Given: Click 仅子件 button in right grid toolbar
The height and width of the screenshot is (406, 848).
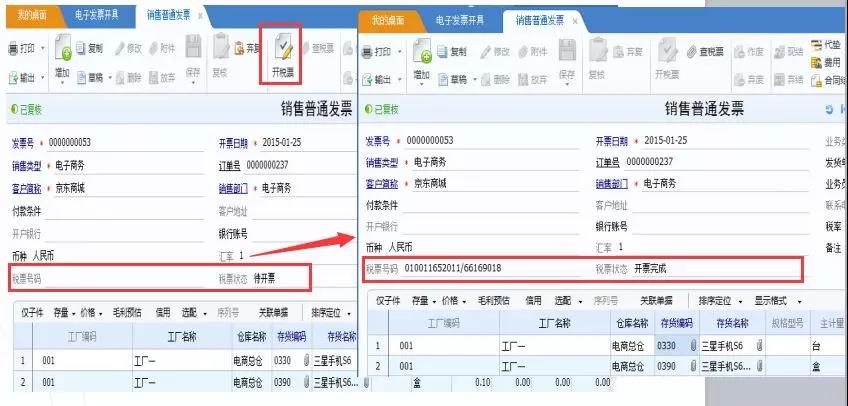Looking at the screenshot, I should [x=388, y=301].
